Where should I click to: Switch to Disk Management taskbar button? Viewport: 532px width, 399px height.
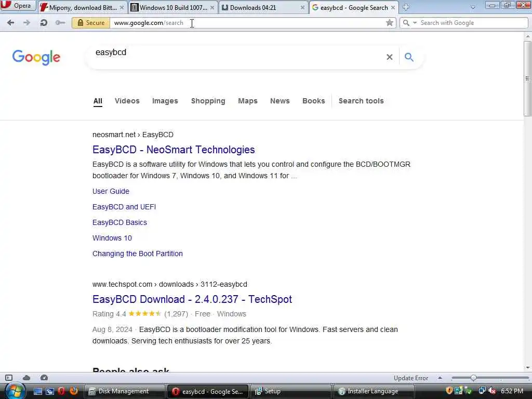tap(124, 391)
